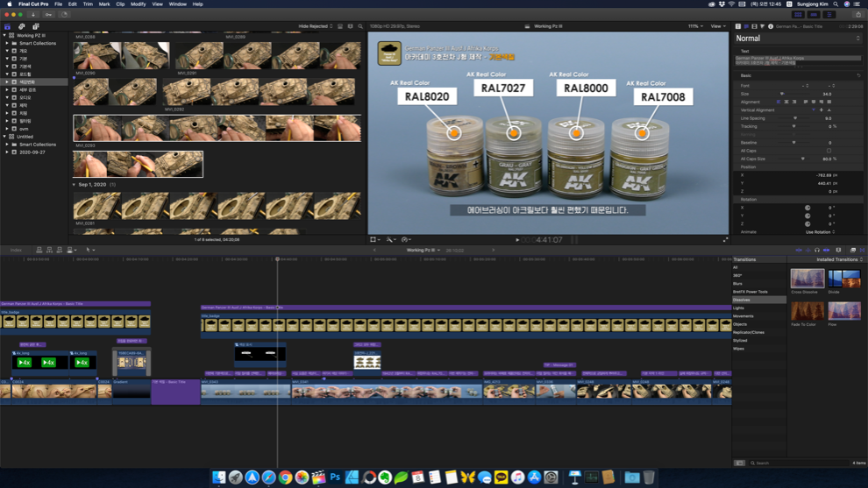Screen dimensions: 868x488
Task: Expand the Smart Collections folder
Action: (8, 43)
